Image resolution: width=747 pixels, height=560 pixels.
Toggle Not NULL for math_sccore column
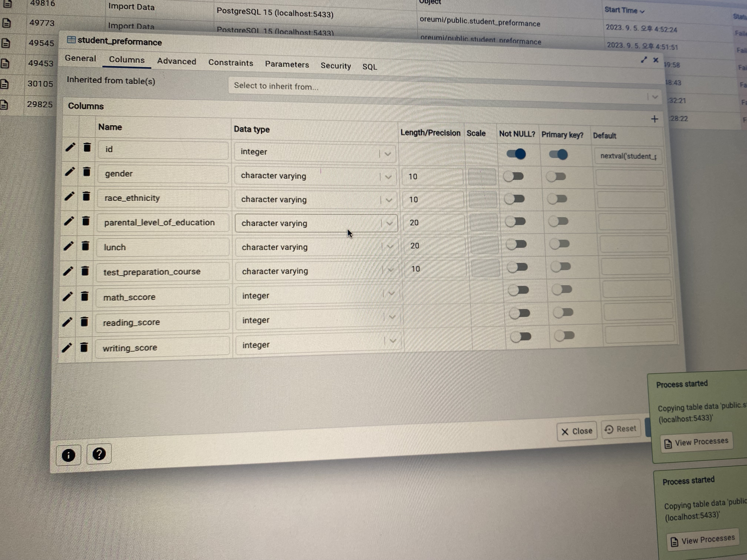pyautogui.click(x=518, y=290)
